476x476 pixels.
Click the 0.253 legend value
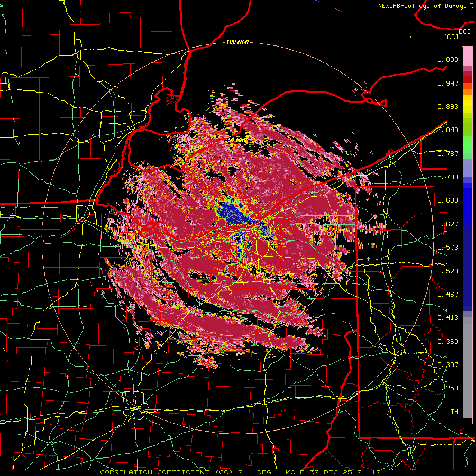448,388
